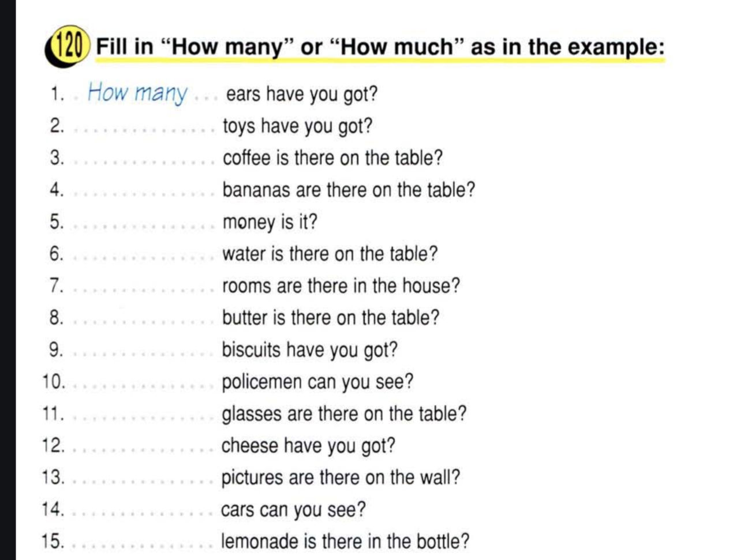Click the text "ears have you got?"

pyautogui.click(x=301, y=94)
